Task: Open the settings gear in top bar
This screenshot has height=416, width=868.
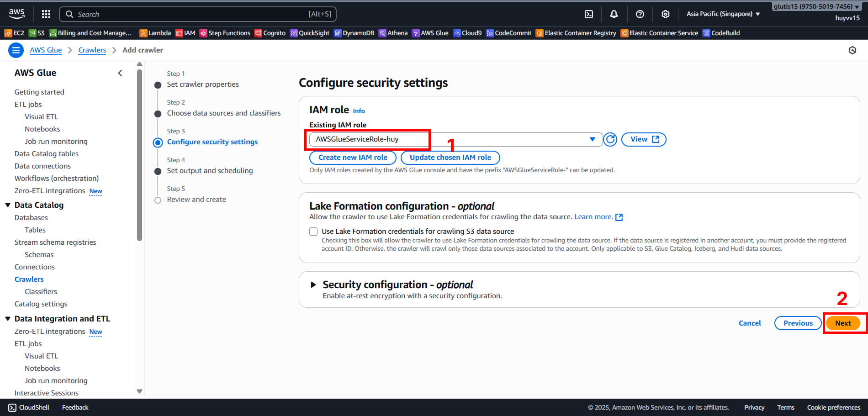Action: click(x=665, y=14)
